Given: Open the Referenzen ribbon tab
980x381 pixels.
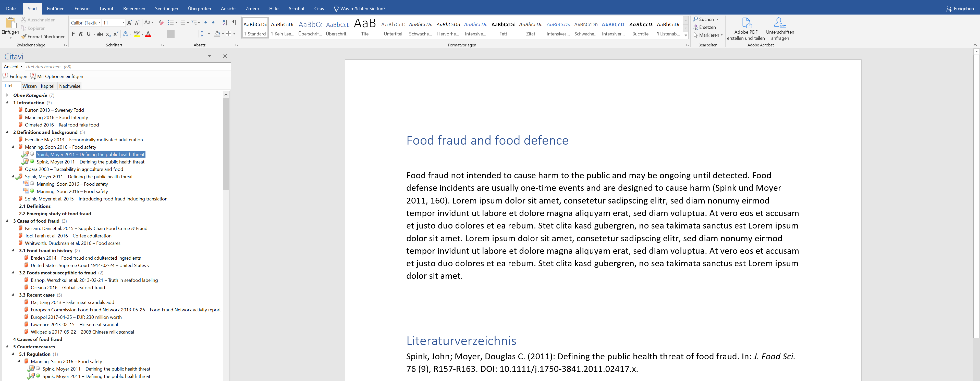Looking at the screenshot, I should (134, 8).
